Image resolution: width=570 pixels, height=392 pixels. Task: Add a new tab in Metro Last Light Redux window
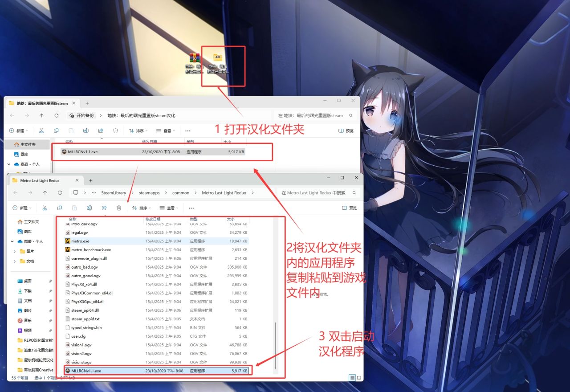[x=91, y=181]
